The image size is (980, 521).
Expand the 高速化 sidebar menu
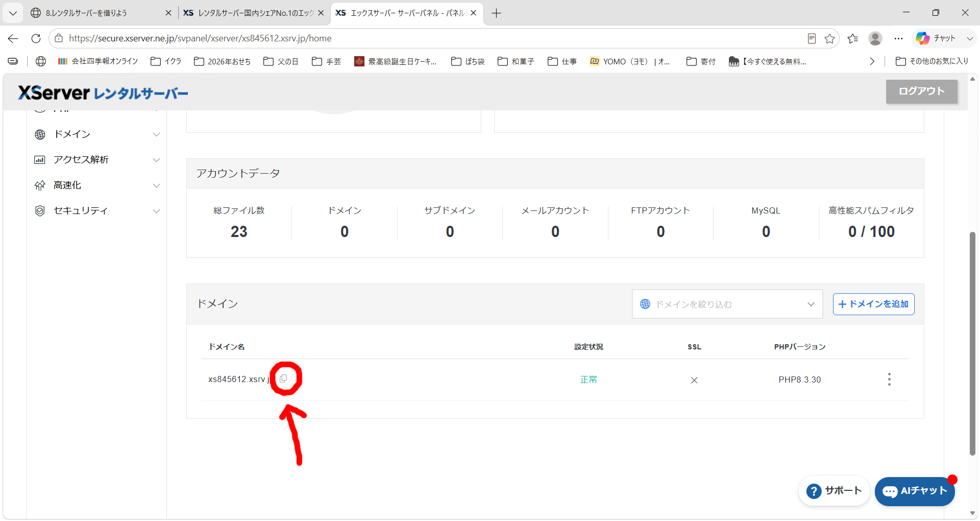(x=97, y=185)
